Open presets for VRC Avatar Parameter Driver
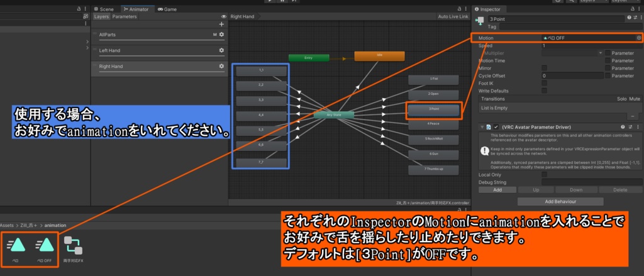This screenshot has height=276, width=644. 630,127
